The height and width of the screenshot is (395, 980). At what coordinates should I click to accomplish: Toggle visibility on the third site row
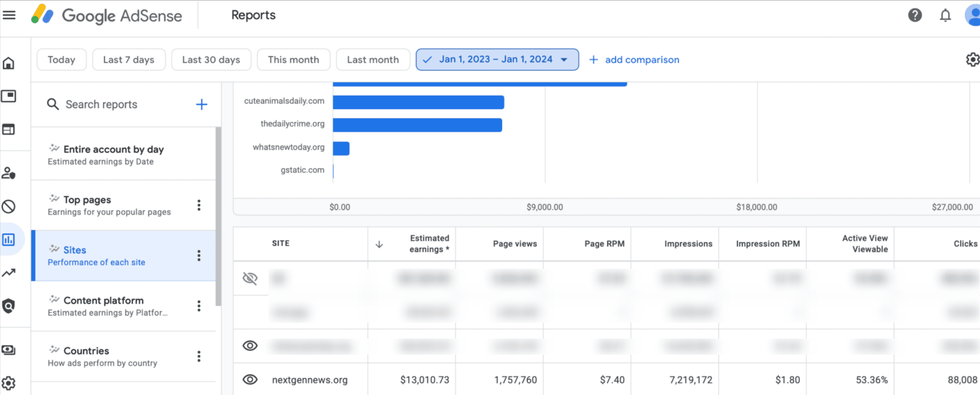(x=250, y=346)
